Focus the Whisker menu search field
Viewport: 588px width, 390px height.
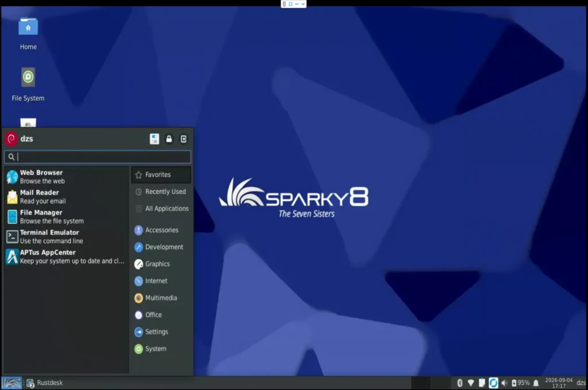click(x=98, y=157)
